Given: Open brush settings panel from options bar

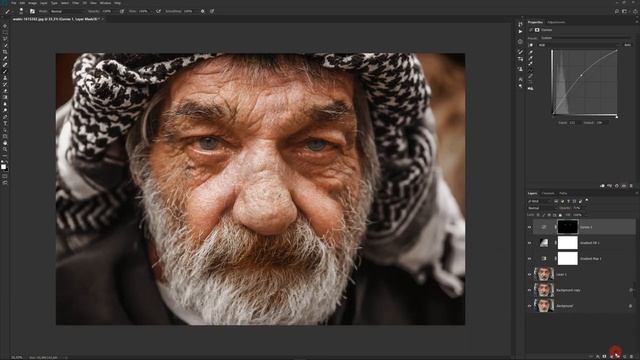Looking at the screenshot, I should coord(32,11).
